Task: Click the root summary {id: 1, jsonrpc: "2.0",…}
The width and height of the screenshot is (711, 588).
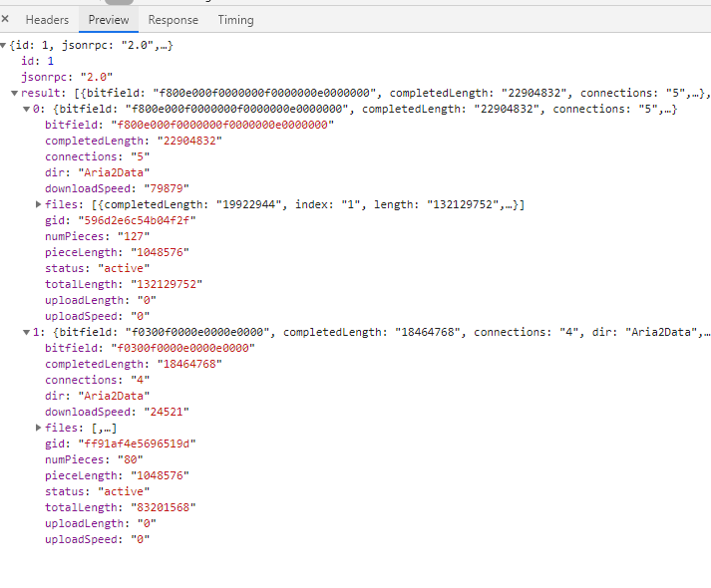Action: pyautogui.click(x=91, y=45)
